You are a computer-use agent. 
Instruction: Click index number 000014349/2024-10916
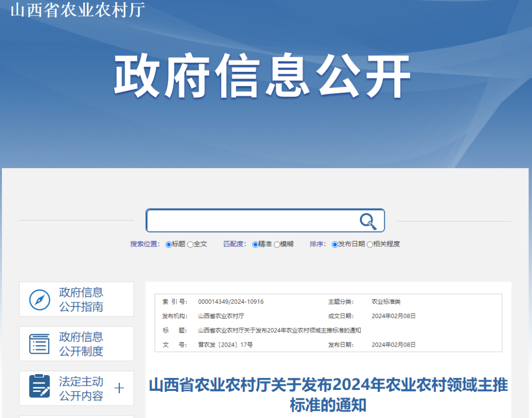pyautogui.click(x=231, y=302)
